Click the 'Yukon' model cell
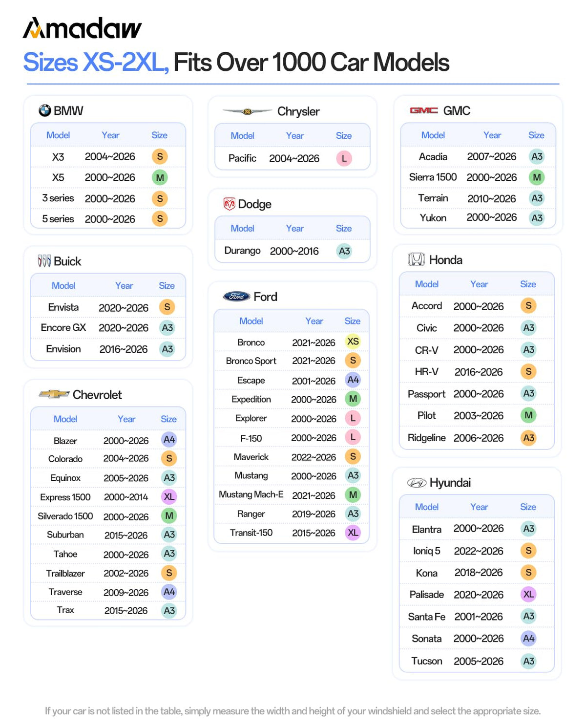The width and height of the screenshot is (586, 728). click(433, 218)
